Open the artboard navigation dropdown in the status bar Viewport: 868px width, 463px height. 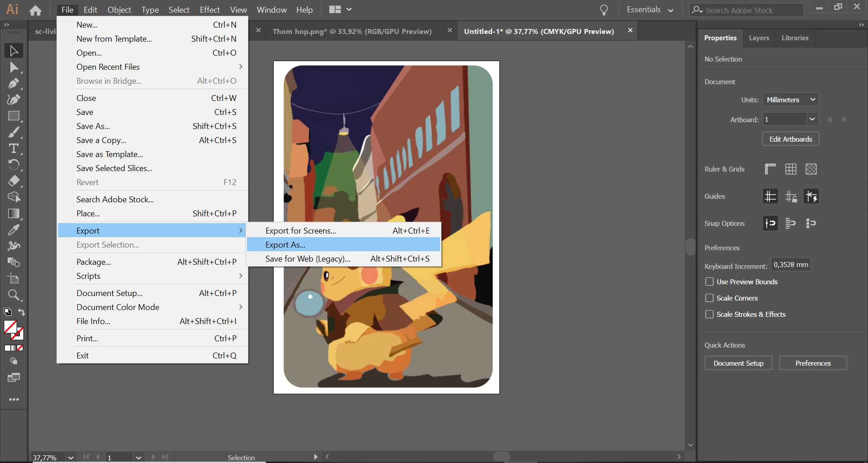(139, 458)
